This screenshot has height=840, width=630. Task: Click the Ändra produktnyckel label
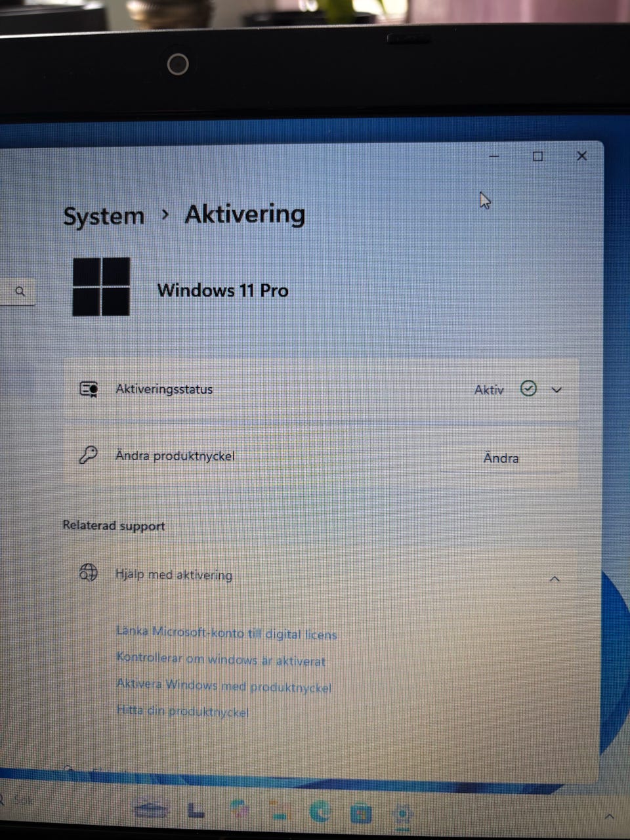(175, 455)
